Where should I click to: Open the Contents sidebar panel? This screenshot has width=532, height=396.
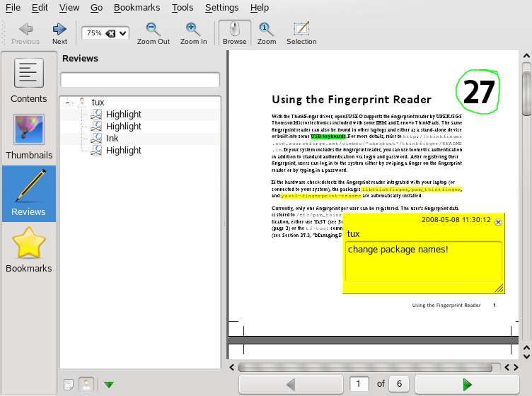point(29,80)
